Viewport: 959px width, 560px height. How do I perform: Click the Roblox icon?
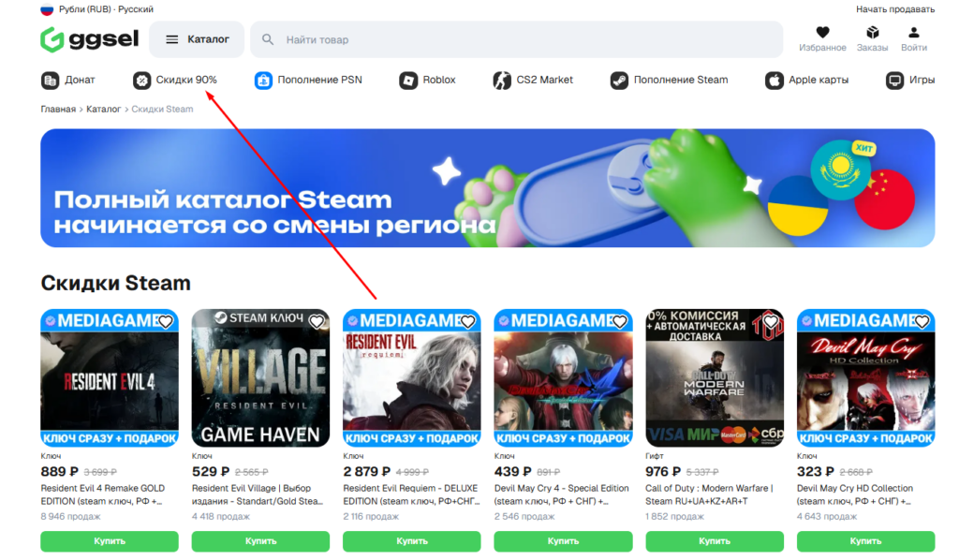click(408, 81)
